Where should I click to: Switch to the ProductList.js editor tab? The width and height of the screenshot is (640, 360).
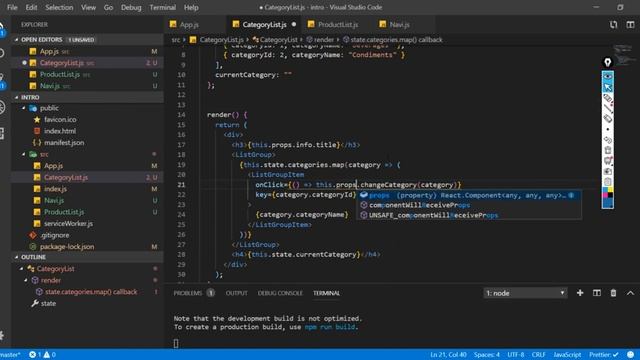pyautogui.click(x=338, y=24)
